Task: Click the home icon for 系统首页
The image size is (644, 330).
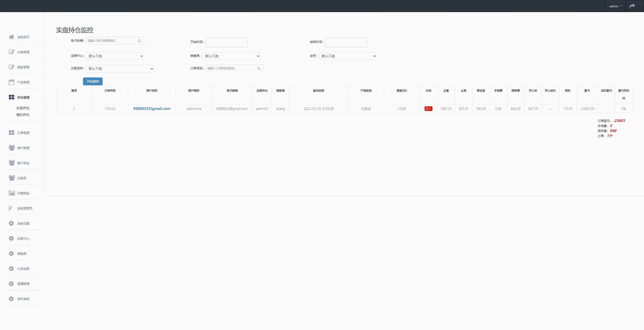Action: pos(11,37)
